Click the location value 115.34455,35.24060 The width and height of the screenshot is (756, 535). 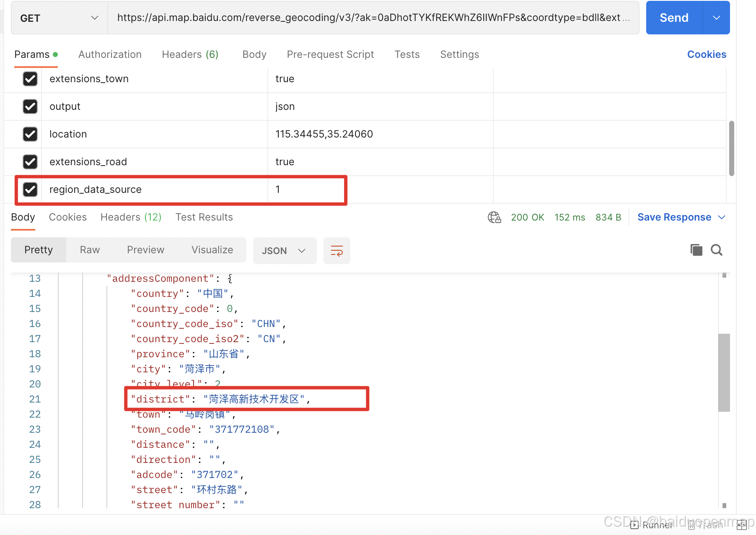[324, 134]
